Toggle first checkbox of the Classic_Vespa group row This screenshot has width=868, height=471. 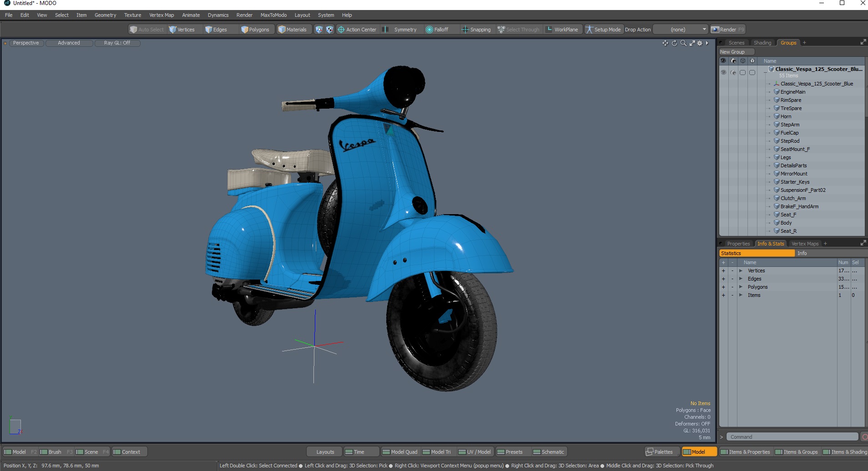tap(742, 72)
